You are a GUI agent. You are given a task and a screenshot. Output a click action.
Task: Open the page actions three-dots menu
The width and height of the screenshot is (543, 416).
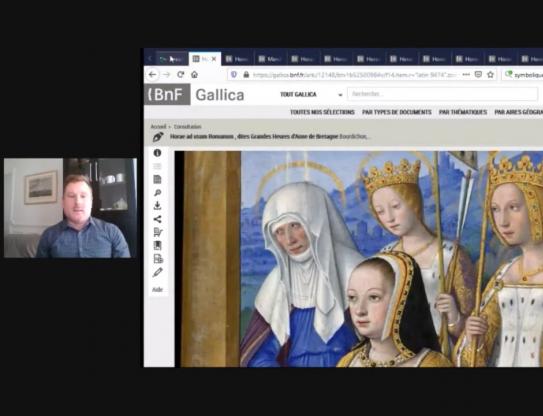pos(466,74)
